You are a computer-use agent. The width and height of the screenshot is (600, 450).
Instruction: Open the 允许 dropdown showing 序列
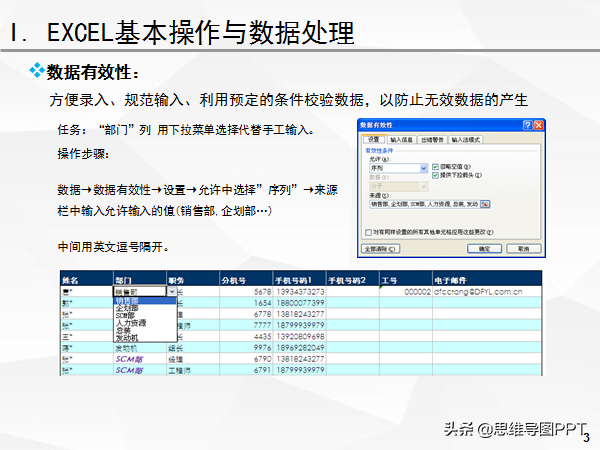(x=398, y=168)
